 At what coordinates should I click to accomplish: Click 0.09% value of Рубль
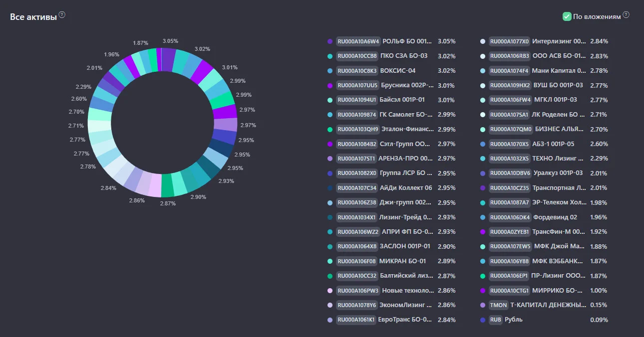[599, 320]
